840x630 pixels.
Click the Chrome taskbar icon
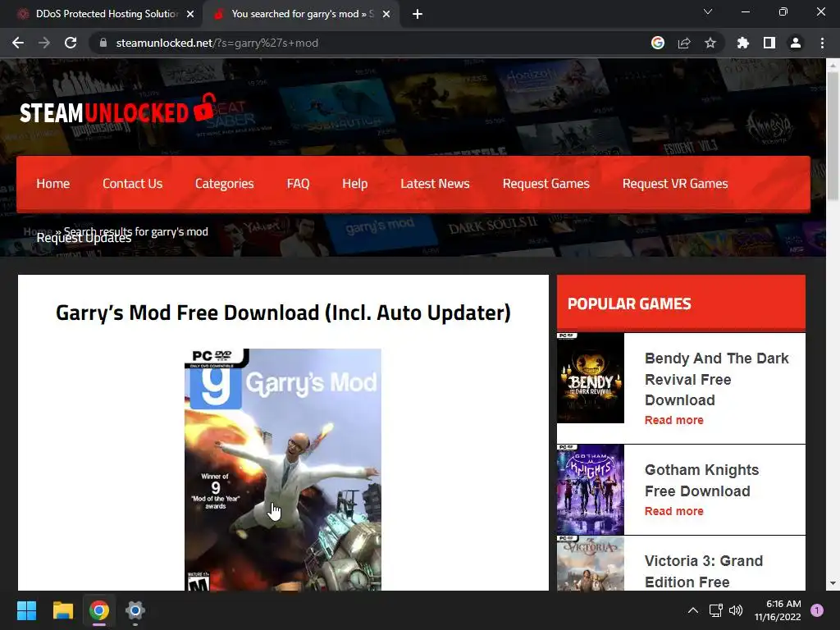tap(99, 610)
